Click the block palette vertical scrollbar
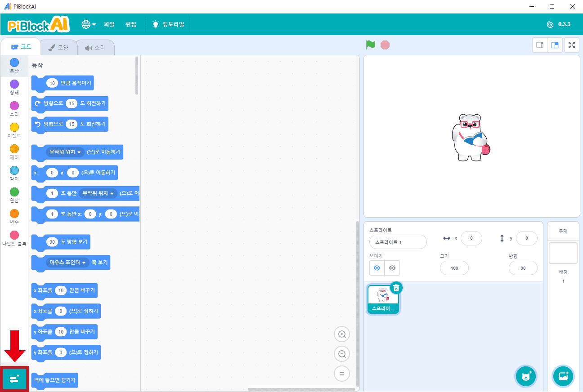Screen dimensions: 583x392 (137, 75)
